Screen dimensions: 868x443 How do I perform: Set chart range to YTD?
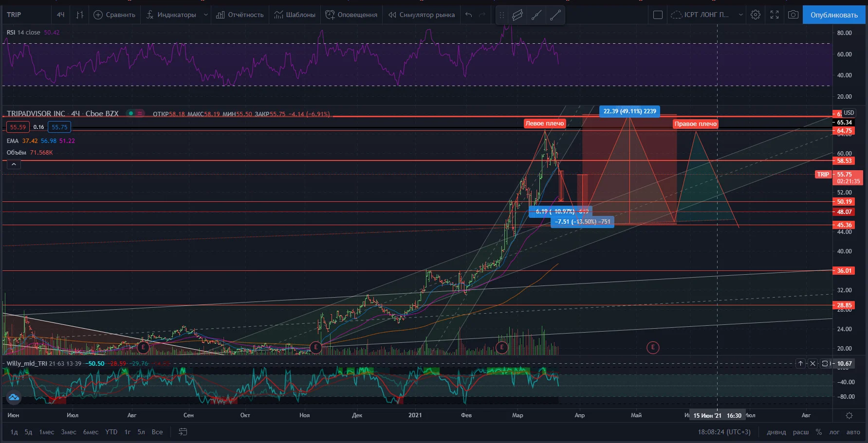pyautogui.click(x=111, y=432)
